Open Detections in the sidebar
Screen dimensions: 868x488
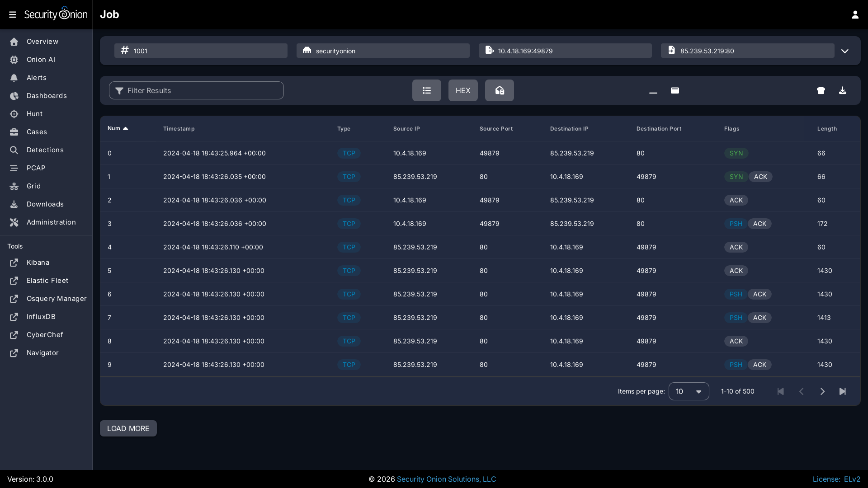[45, 150]
